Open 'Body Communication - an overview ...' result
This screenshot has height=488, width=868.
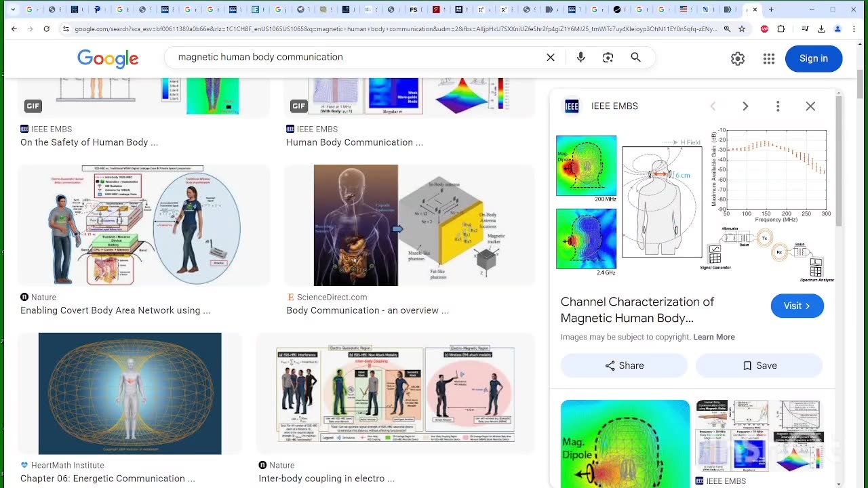(368, 310)
